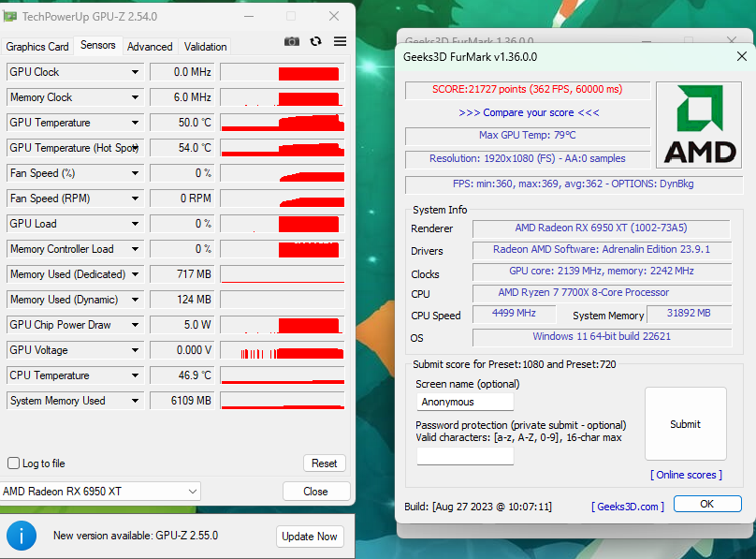
Task: Open the Memory Used (Dynamic) dropdown
Action: pyautogui.click(x=135, y=300)
